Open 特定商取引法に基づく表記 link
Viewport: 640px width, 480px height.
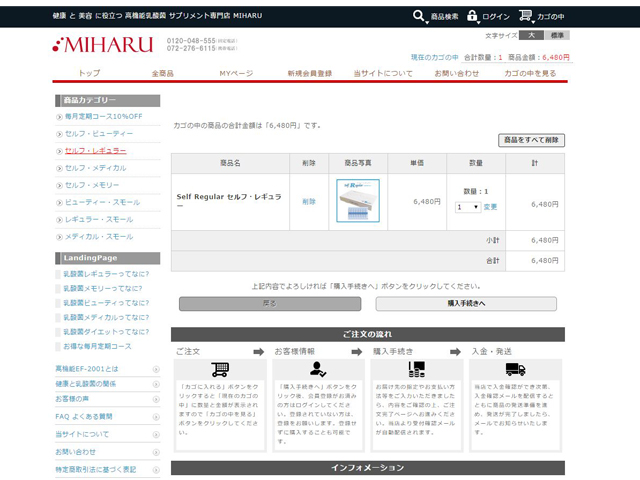[96, 470]
